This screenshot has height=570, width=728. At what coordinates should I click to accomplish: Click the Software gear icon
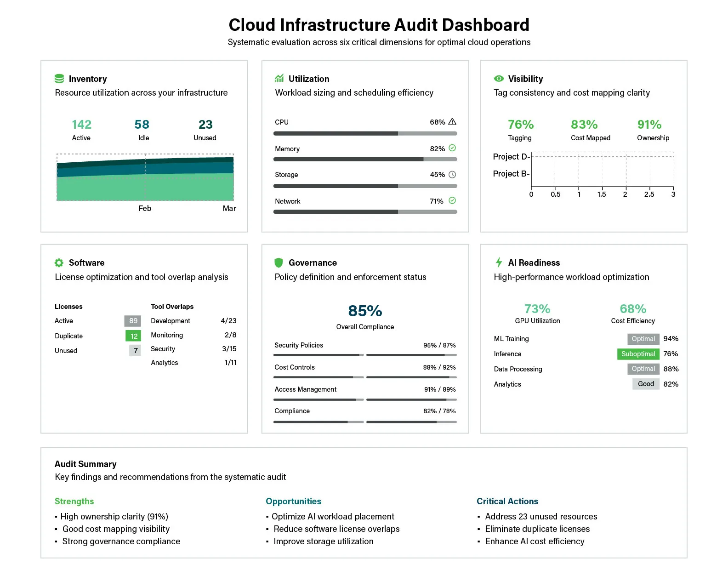[59, 263]
